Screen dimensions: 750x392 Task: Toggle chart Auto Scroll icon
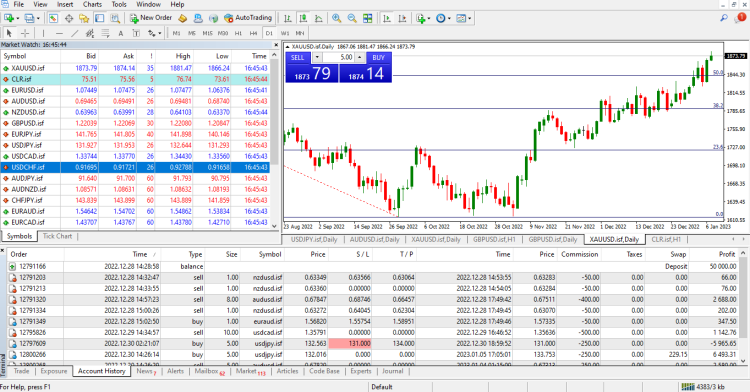pyautogui.click(x=386, y=18)
